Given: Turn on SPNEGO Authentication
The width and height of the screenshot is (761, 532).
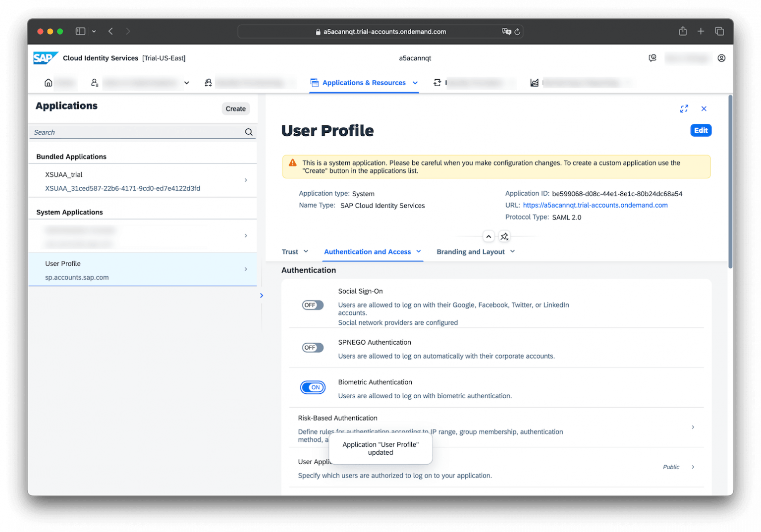Looking at the screenshot, I should tap(312, 347).
